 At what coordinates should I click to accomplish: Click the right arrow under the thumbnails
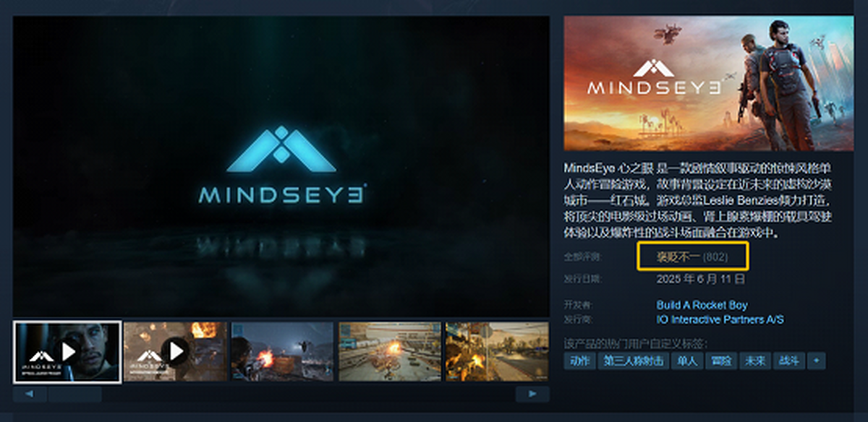pos(532,394)
